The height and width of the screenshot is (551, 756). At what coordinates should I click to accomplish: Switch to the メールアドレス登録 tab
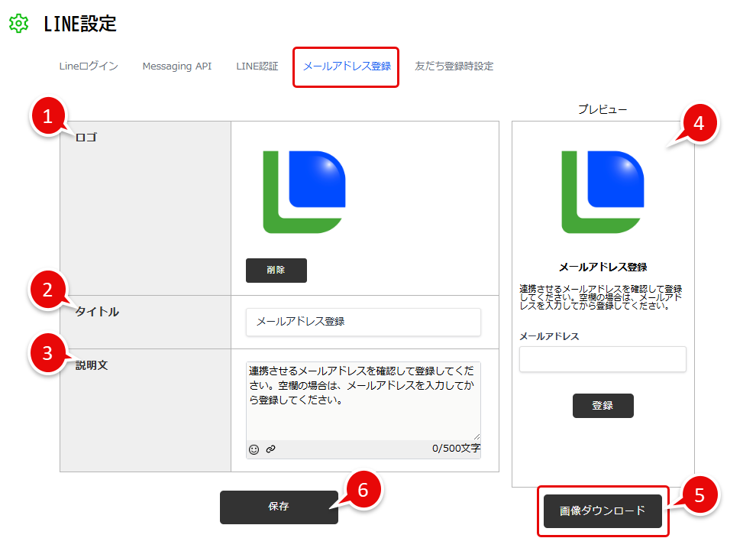tap(345, 66)
